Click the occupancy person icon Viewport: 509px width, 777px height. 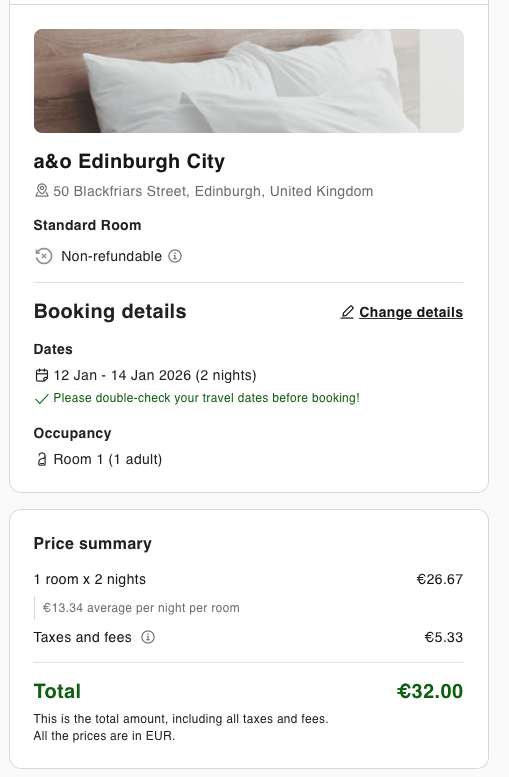click(42, 459)
